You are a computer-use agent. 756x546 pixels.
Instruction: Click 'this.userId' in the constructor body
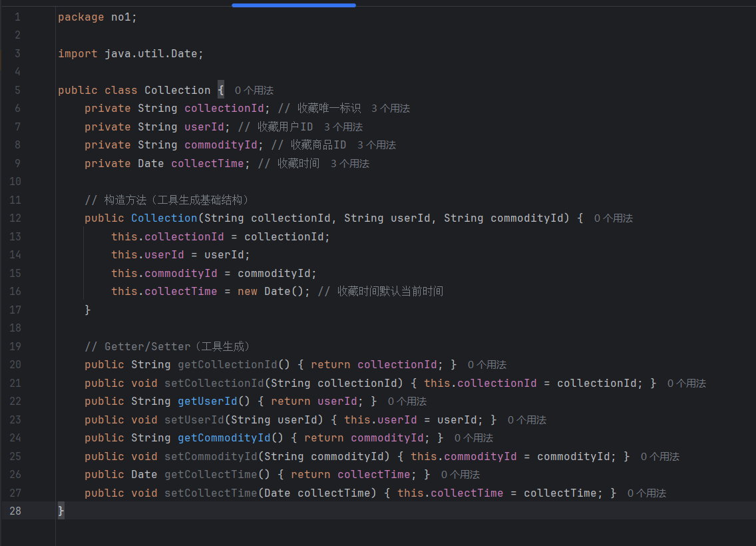pyautogui.click(x=148, y=254)
